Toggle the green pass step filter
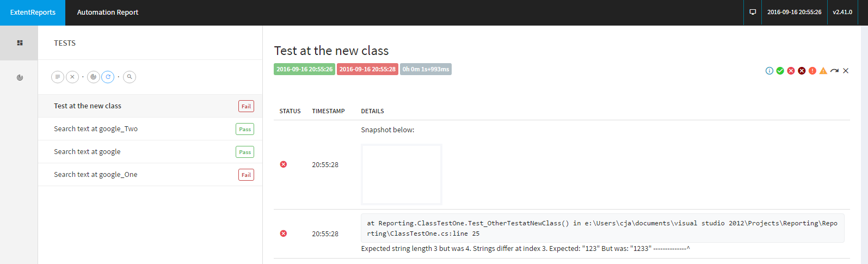 [780, 71]
